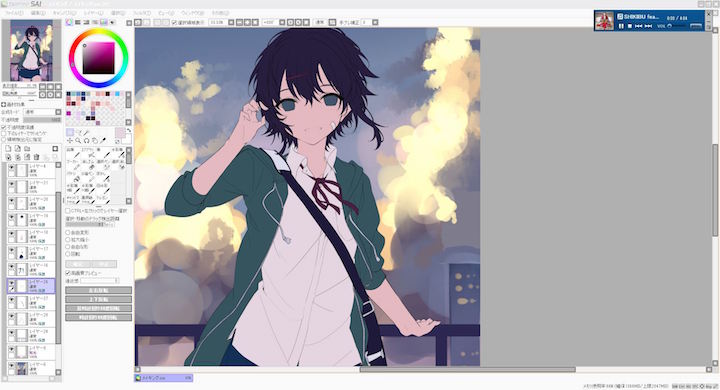Hide the highlighted layer via its eye icon

click(x=11, y=283)
